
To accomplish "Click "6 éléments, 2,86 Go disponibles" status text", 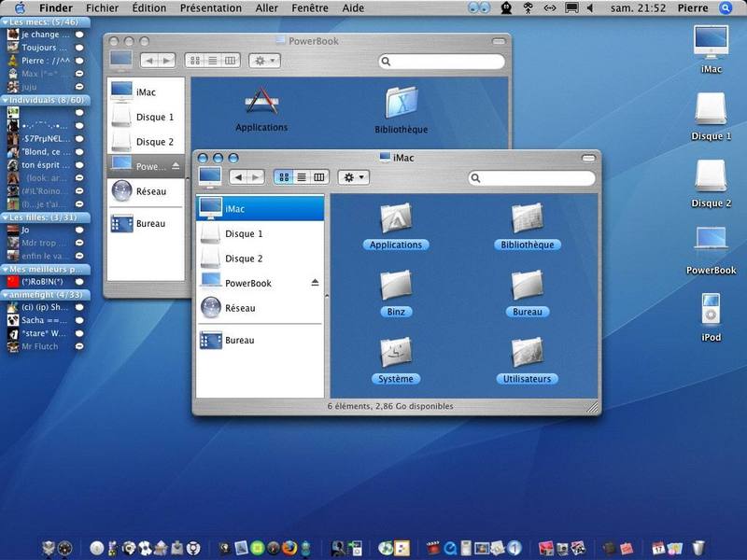I will coord(390,406).
